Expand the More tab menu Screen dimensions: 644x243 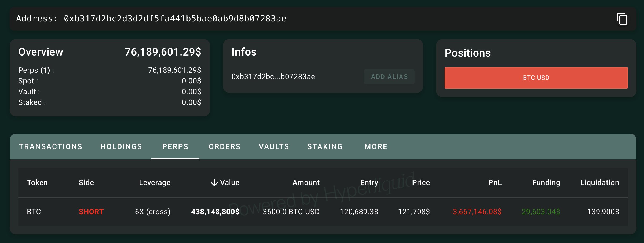coord(376,146)
